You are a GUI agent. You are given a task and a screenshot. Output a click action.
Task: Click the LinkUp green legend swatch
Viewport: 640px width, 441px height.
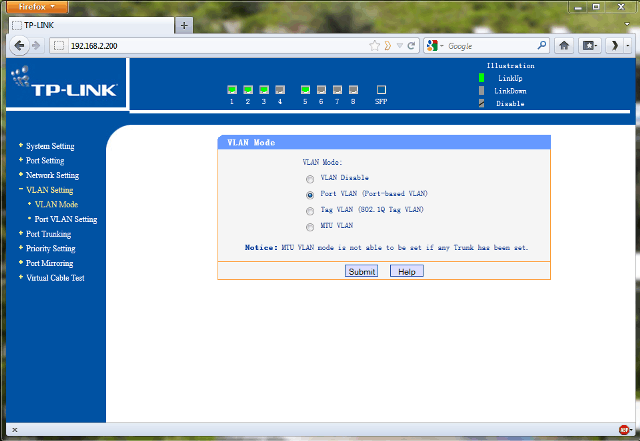coord(482,78)
